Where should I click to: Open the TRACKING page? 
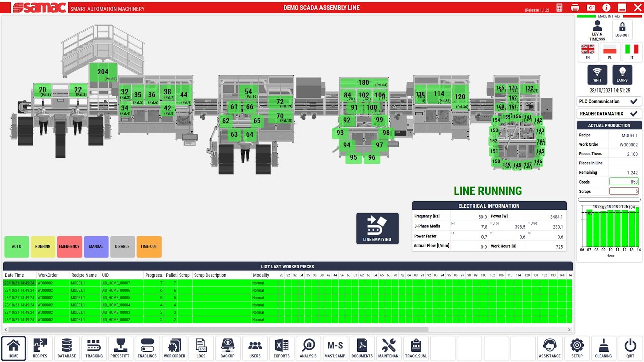(x=94, y=348)
